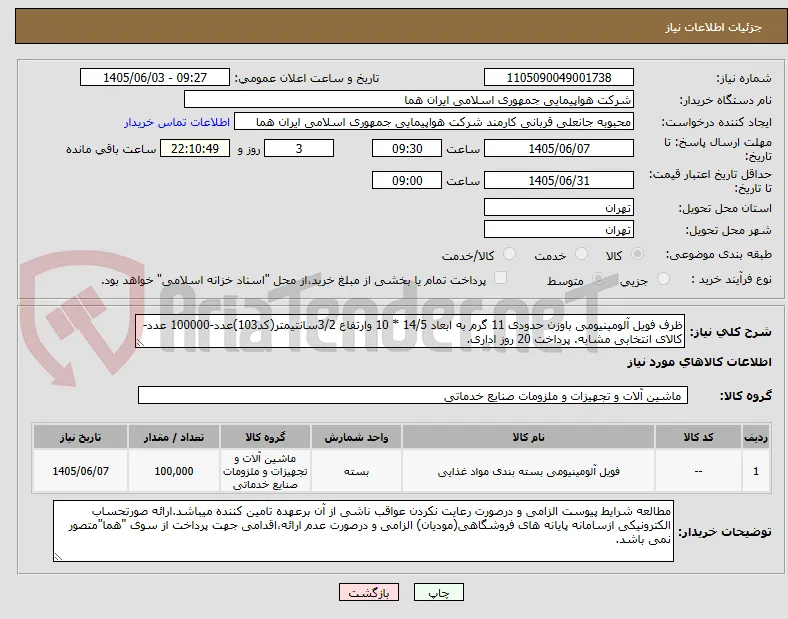
Task: Click the واحد شمارش column header
Action: (356, 437)
